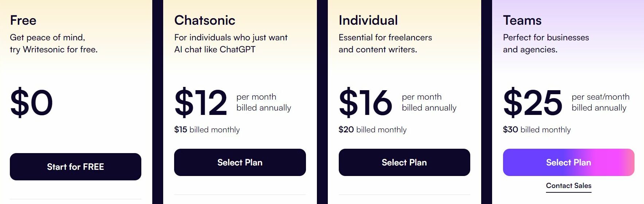Click the $12 price on the Chatsonic plan
The height and width of the screenshot is (204, 644).
click(x=201, y=103)
